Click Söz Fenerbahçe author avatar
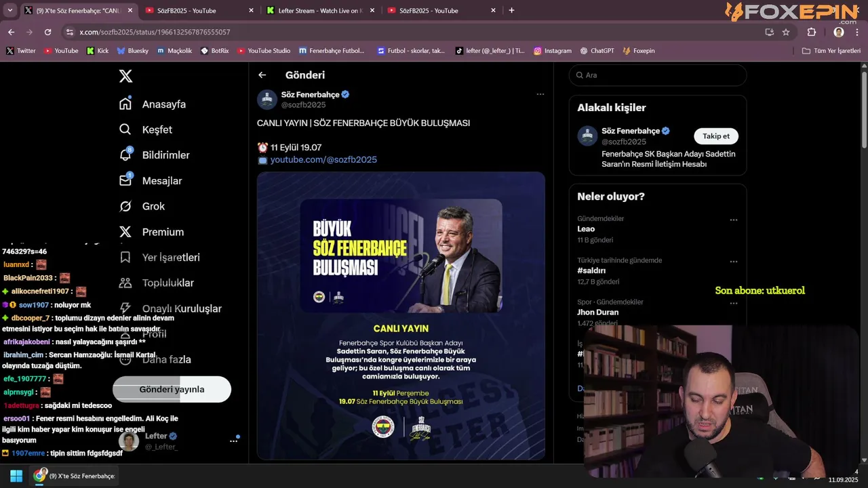 [267, 100]
